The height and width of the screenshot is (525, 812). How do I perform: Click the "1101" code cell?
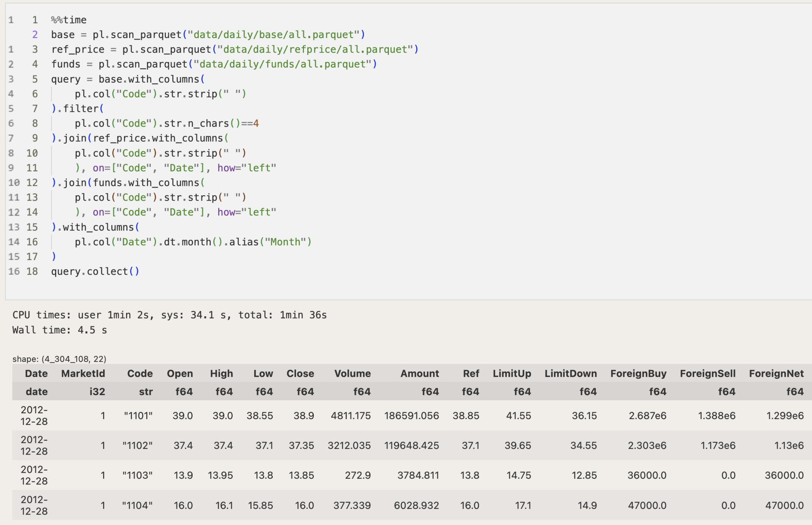pyautogui.click(x=138, y=416)
